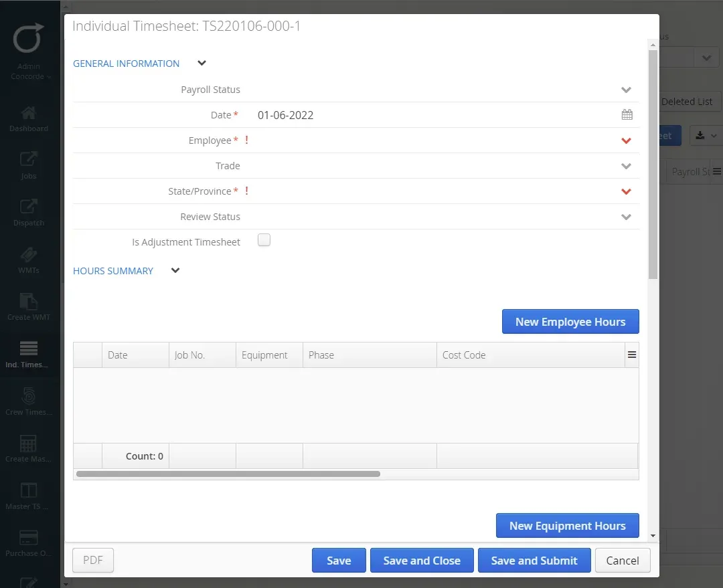Select the Jobs sidebar icon
Screen dimensions: 723x588
tap(29, 164)
